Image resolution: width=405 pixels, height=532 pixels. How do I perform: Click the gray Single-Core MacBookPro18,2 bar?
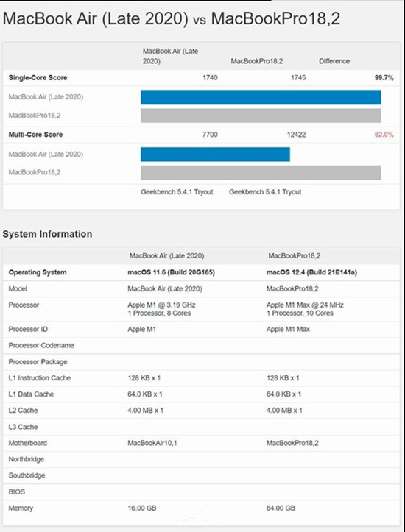(x=261, y=116)
